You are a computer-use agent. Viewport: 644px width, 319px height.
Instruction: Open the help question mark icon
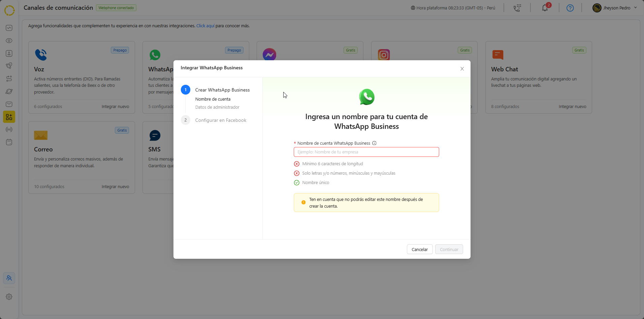(x=570, y=8)
